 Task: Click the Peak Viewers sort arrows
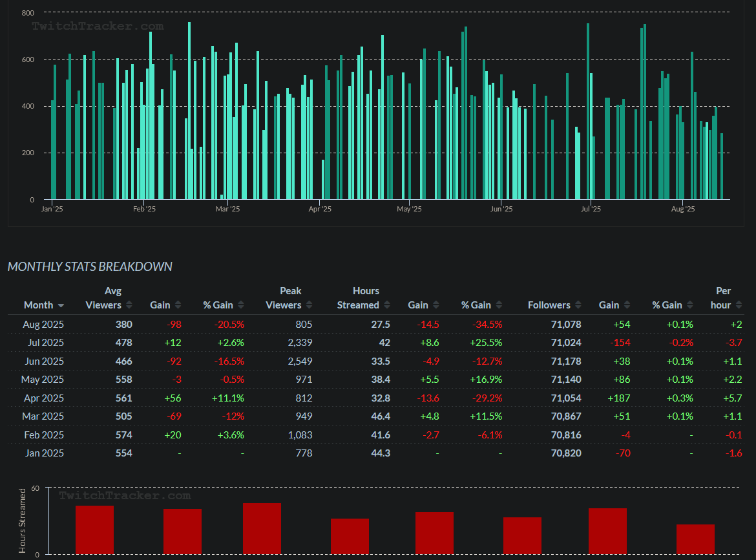point(310,305)
